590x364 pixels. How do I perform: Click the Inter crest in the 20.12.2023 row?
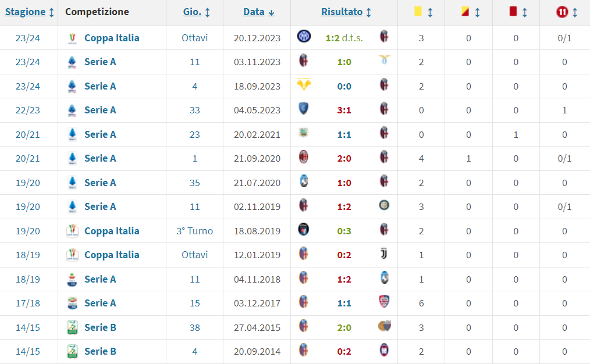[x=304, y=37]
